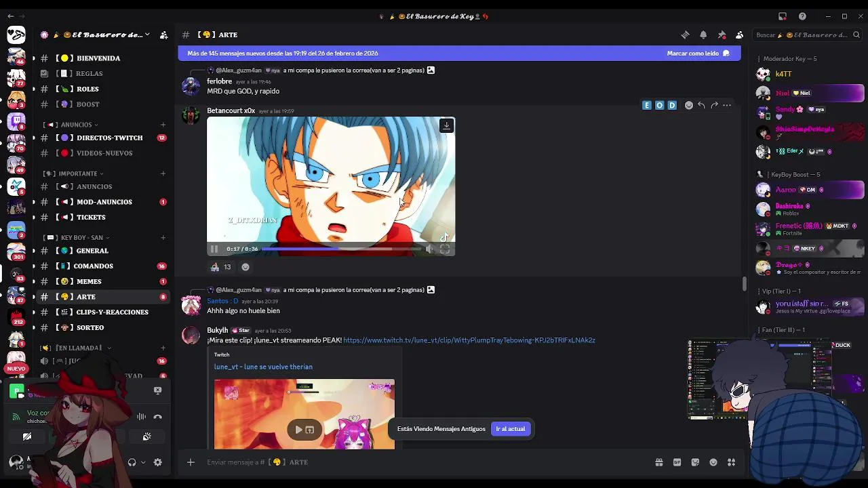Click 'Marcar como leído'

tap(698, 54)
